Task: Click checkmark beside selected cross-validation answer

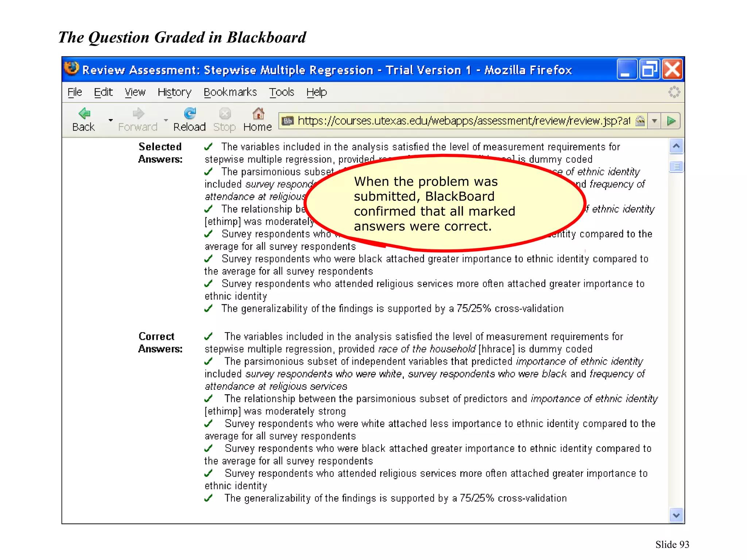Action: click(x=209, y=308)
